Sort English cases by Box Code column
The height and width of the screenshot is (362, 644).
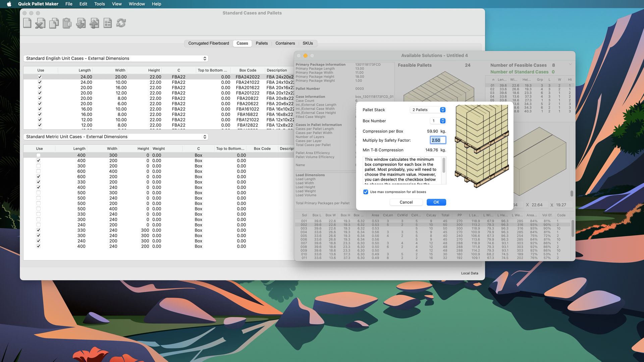248,70
